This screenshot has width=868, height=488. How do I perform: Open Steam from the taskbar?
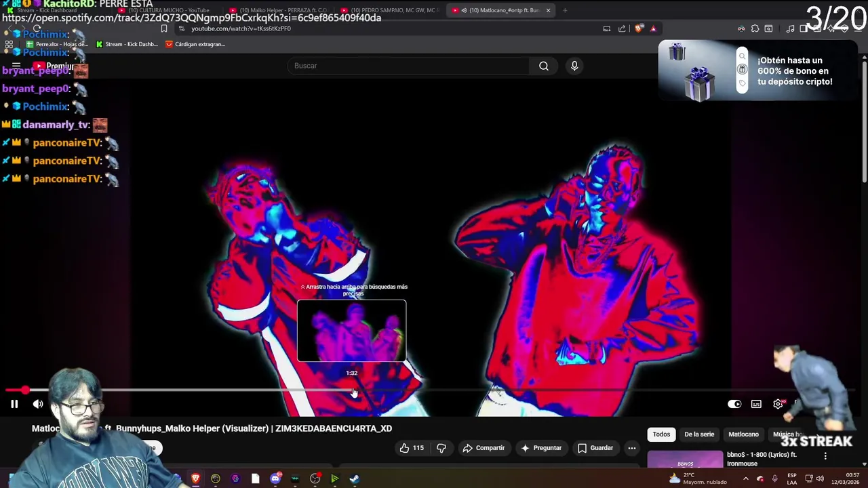[x=354, y=479]
